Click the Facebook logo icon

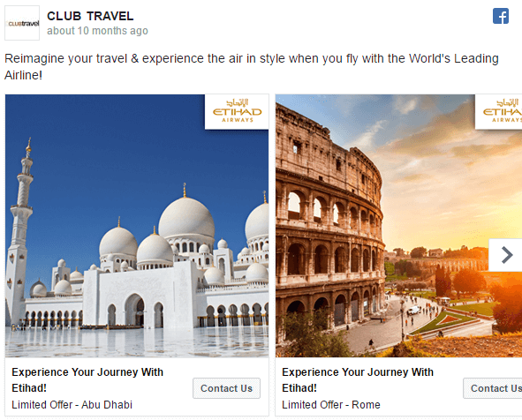click(x=501, y=16)
